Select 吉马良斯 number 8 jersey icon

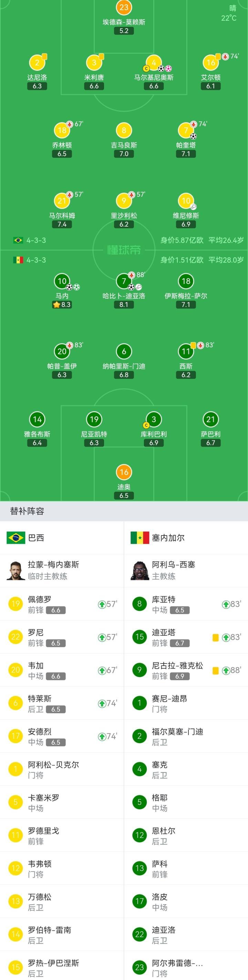point(124,131)
